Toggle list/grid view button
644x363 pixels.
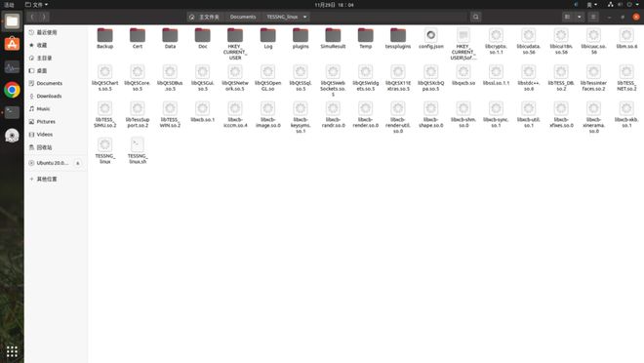click(567, 17)
